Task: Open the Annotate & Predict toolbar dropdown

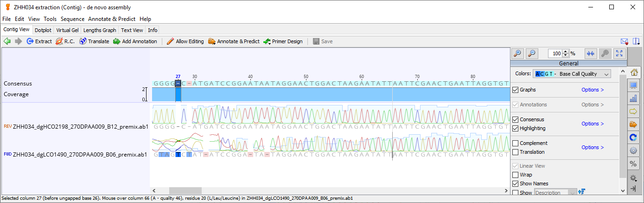Action: point(234,41)
